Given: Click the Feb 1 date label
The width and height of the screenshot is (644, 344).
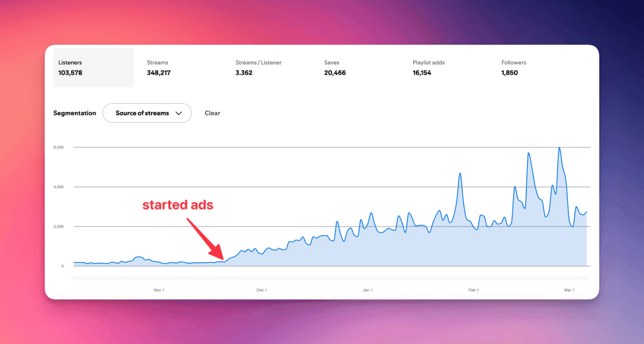Looking at the screenshot, I should point(474,290).
